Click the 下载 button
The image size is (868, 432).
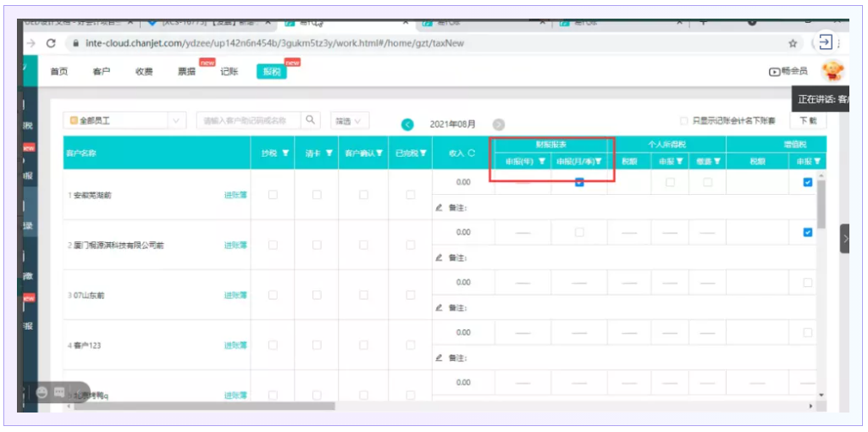click(809, 121)
